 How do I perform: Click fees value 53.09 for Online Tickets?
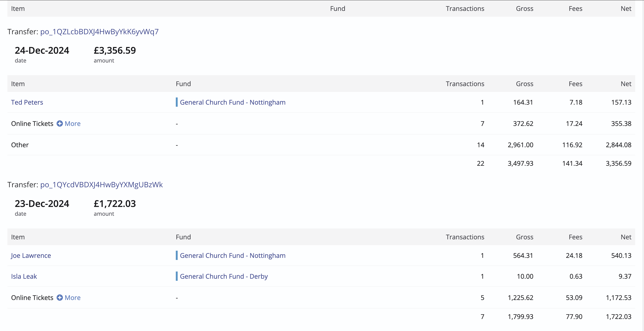574,297
